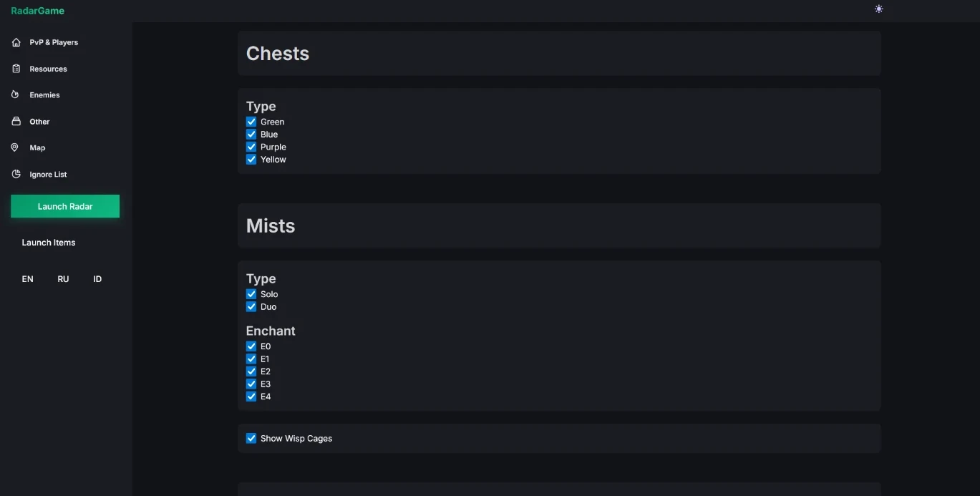Uncheck the Solo mists checkbox
Viewport: 980px width, 496px height.
pos(251,294)
